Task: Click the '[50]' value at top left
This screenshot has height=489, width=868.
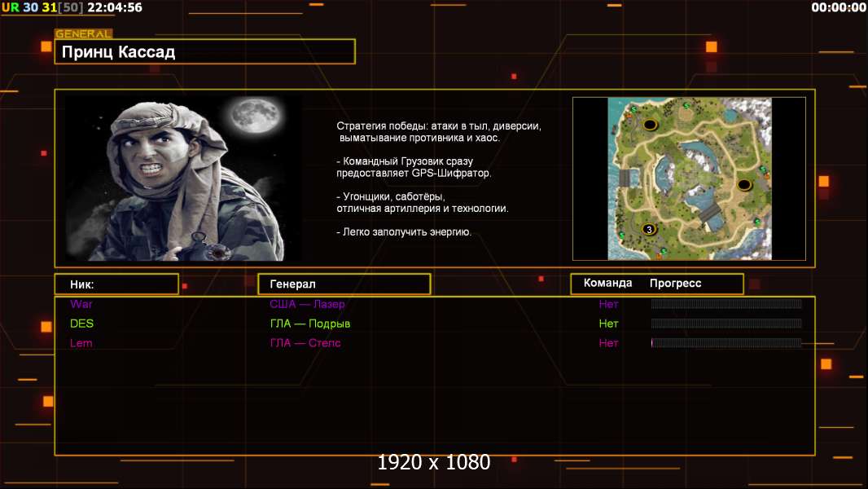Action: 70,7
